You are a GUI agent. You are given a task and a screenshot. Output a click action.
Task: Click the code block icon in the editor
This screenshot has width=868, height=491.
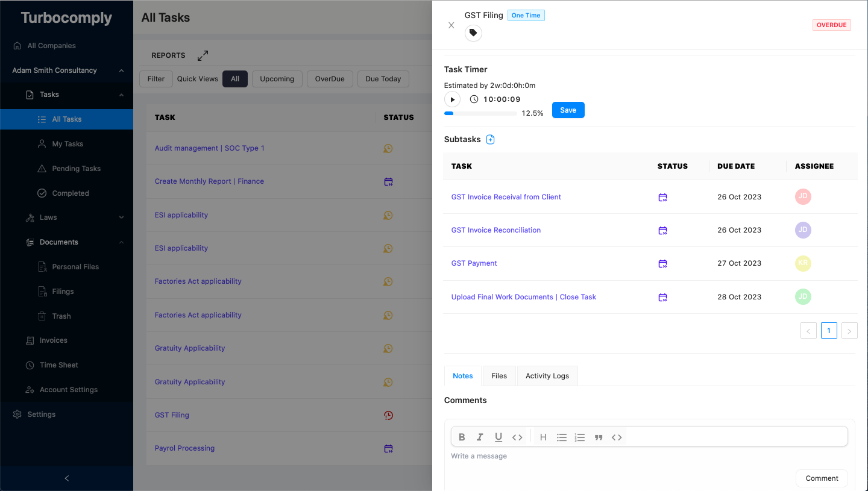(x=617, y=437)
